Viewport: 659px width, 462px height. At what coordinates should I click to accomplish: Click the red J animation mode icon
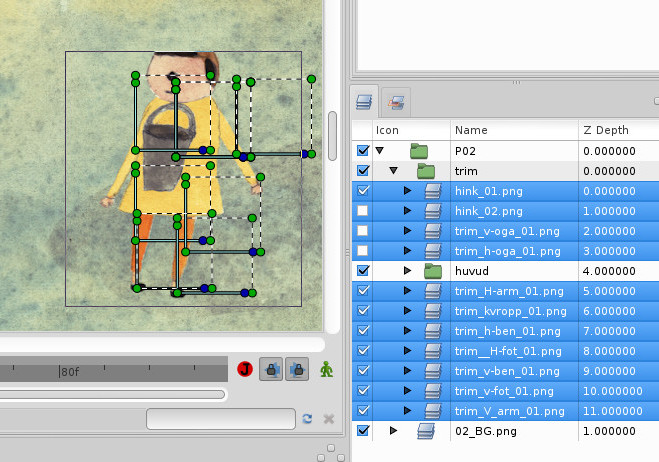[x=245, y=370]
